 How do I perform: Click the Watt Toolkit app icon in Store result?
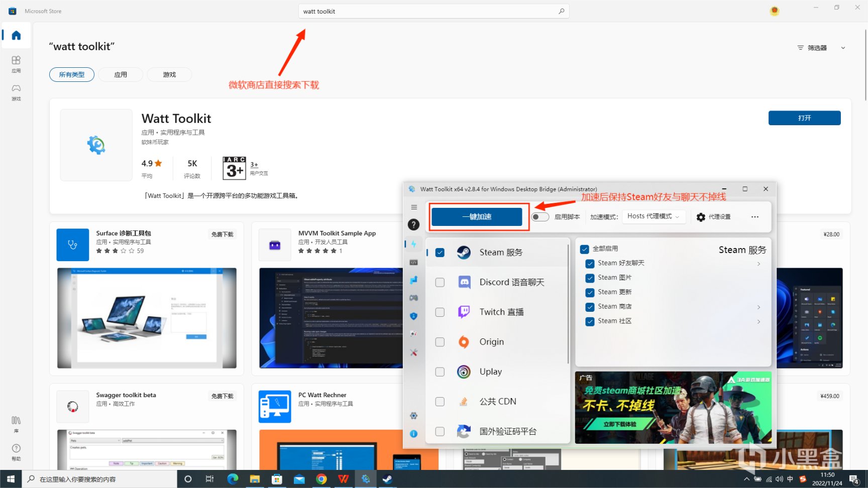pyautogui.click(x=96, y=145)
